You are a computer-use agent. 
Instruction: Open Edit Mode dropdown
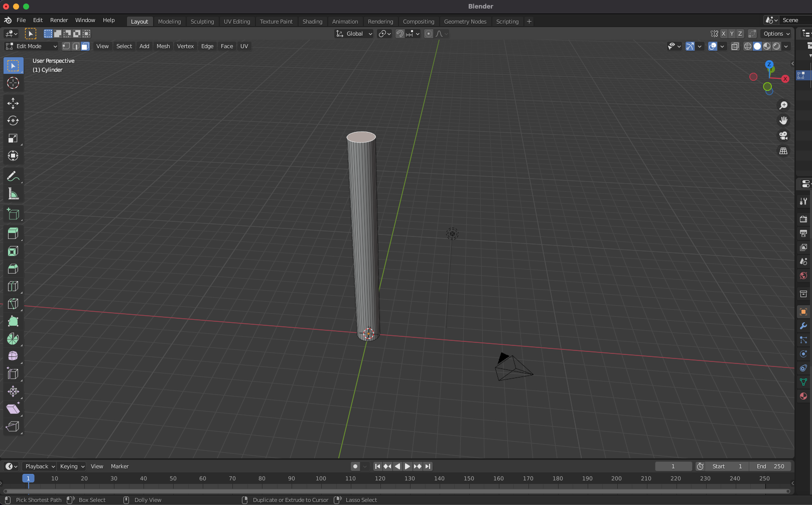32,46
